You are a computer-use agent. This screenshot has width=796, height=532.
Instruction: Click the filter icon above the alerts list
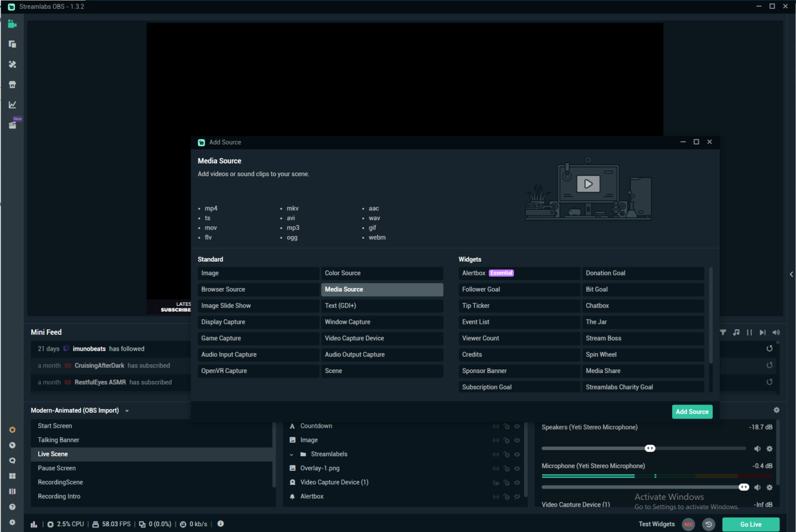tap(722, 332)
